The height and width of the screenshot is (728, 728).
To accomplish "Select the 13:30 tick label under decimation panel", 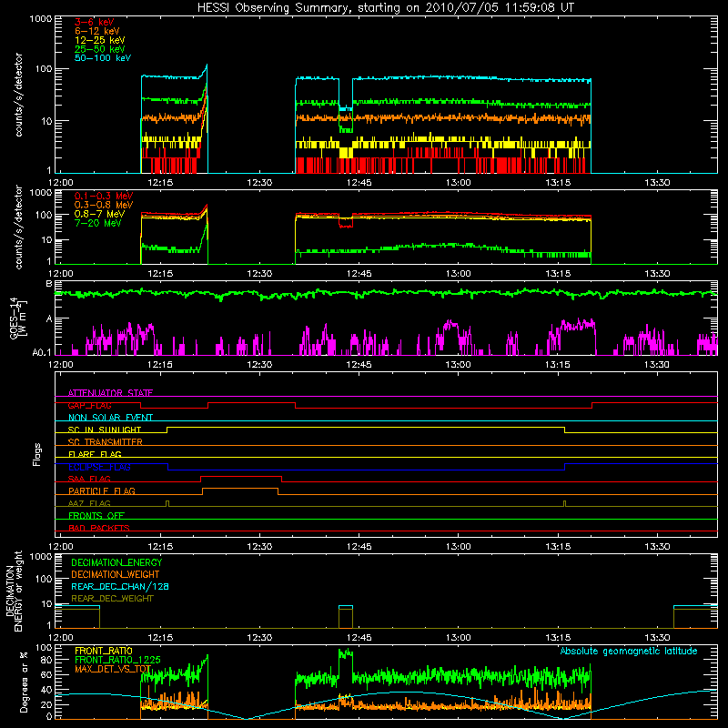I will (657, 638).
